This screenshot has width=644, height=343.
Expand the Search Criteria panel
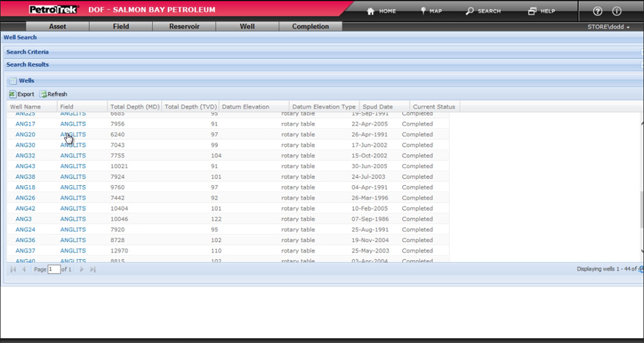click(x=27, y=52)
